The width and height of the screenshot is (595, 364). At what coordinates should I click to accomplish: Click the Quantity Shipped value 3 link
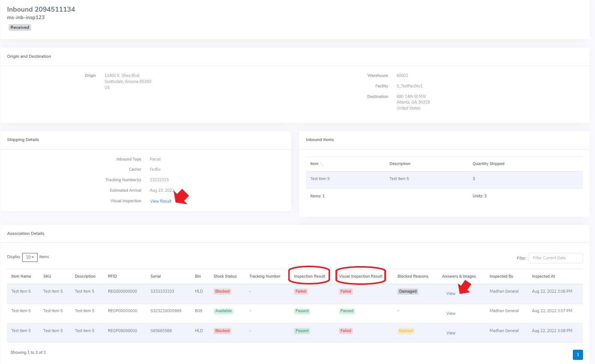473,179
